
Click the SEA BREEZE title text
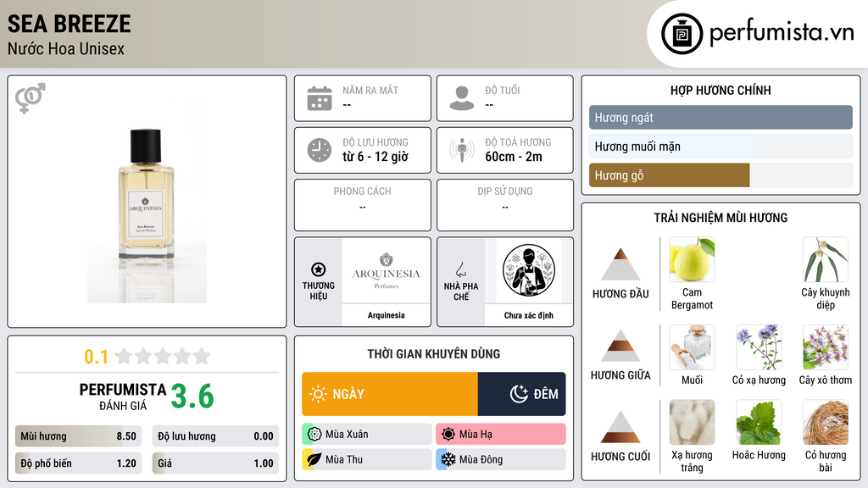pos(70,24)
